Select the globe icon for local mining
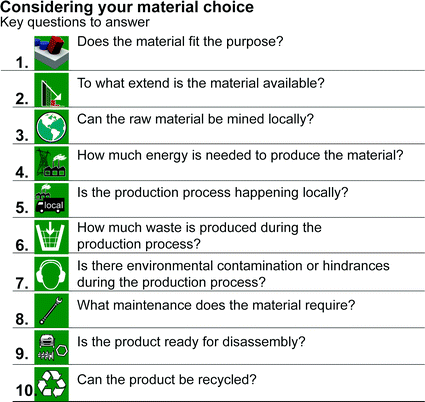 [x=51, y=127]
